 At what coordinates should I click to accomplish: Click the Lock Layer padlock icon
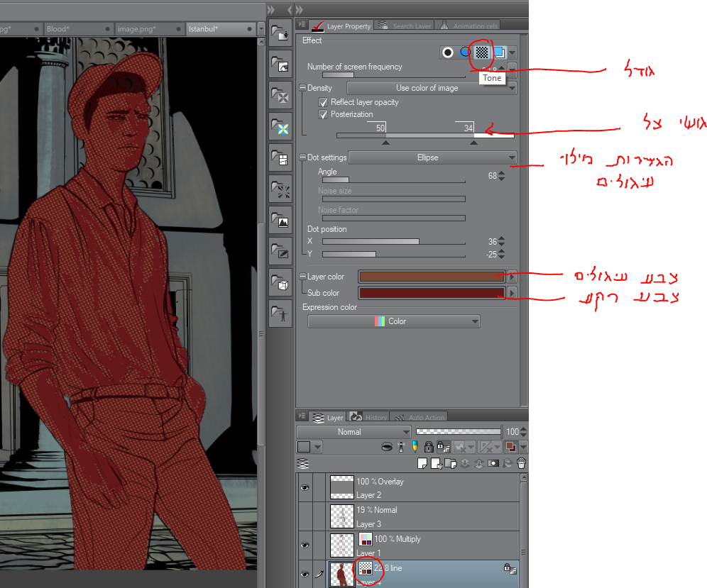(429, 447)
